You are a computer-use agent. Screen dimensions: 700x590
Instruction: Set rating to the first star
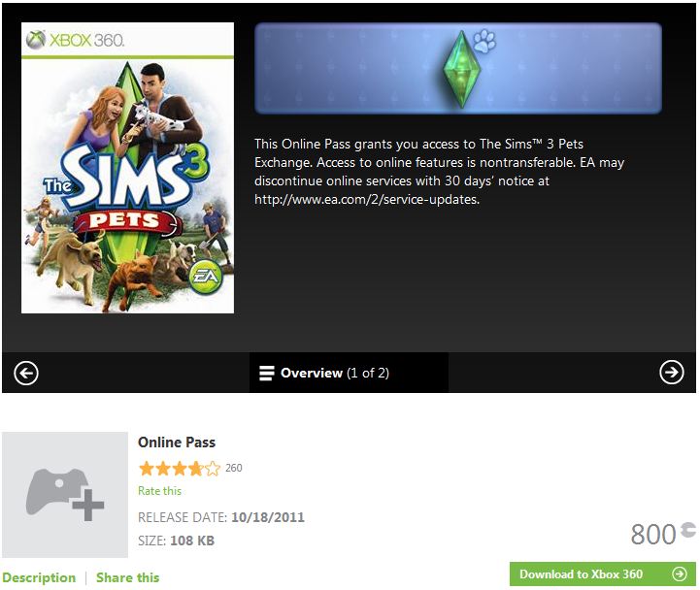[147, 469]
